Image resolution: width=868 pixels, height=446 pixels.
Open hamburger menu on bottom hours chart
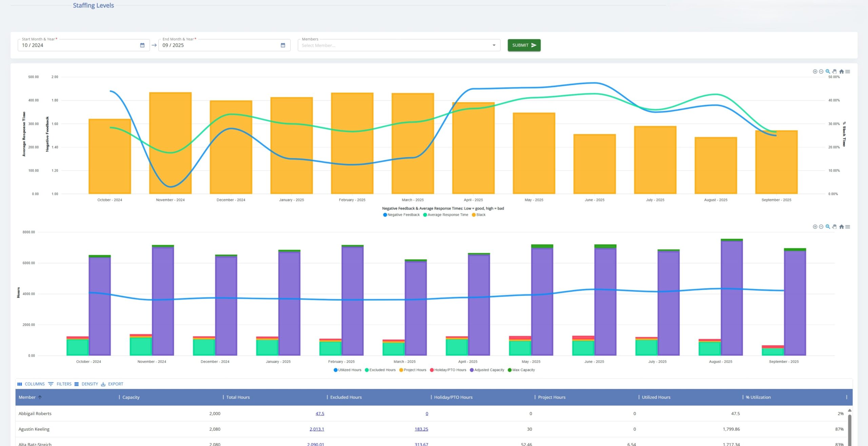[848, 227]
